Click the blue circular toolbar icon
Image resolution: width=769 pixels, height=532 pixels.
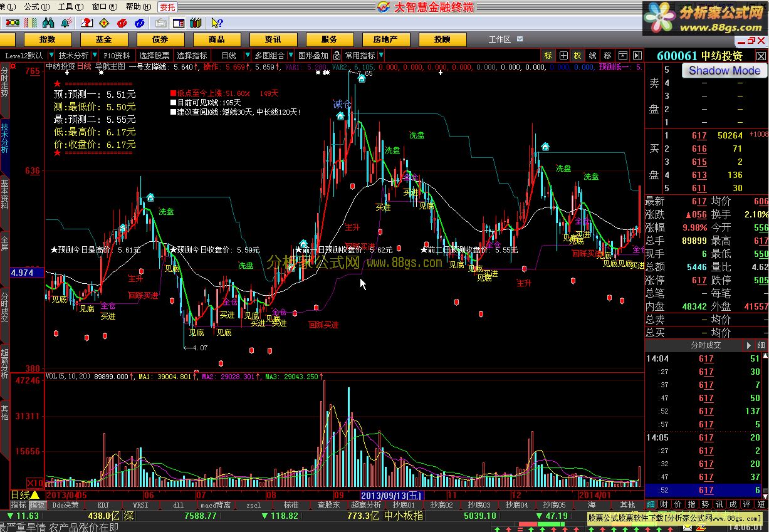[x=140, y=23]
